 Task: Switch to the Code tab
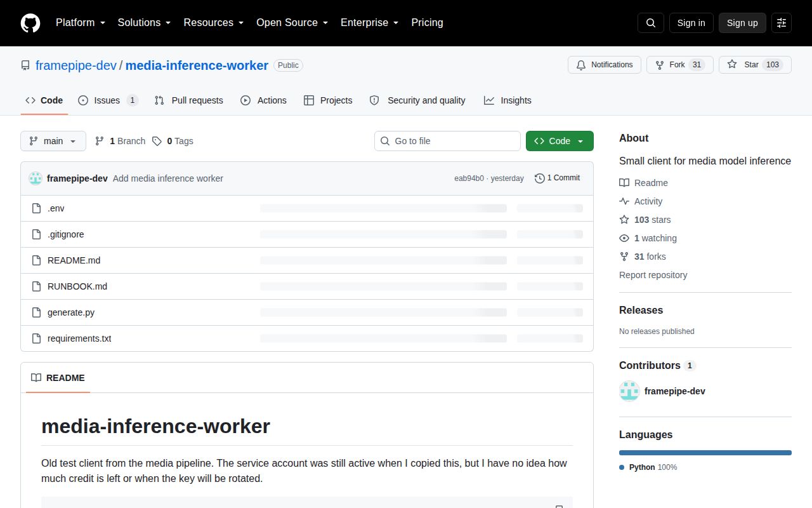44,100
